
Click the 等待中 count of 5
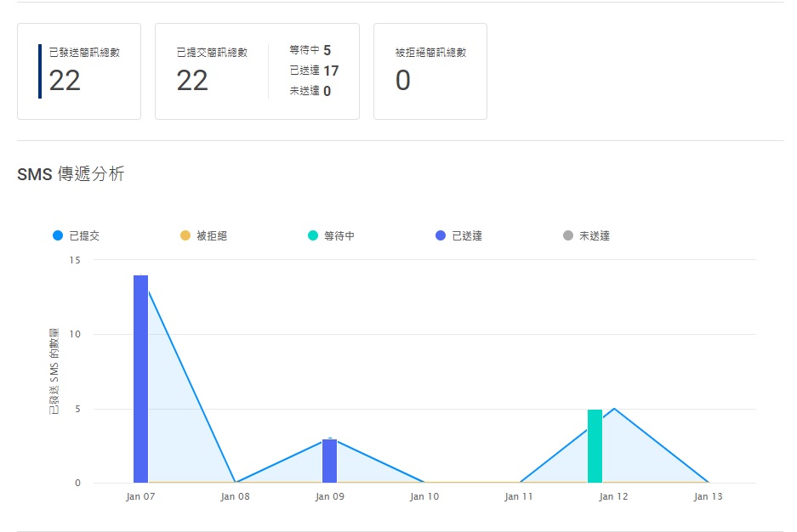point(327,51)
